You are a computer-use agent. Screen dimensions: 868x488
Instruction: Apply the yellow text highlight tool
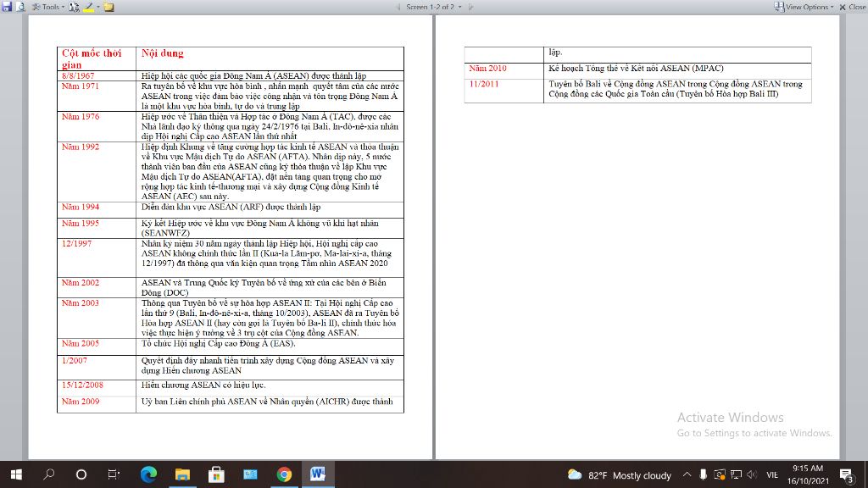pos(88,7)
